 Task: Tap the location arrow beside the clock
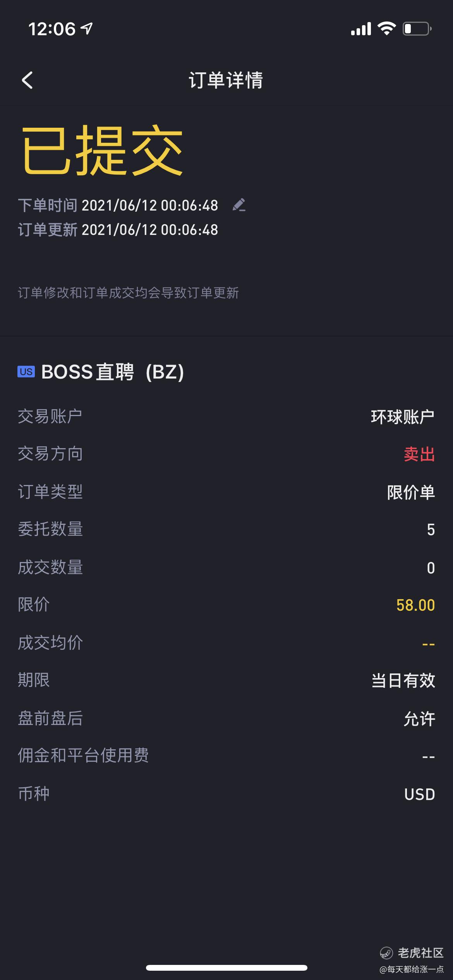coord(87,28)
